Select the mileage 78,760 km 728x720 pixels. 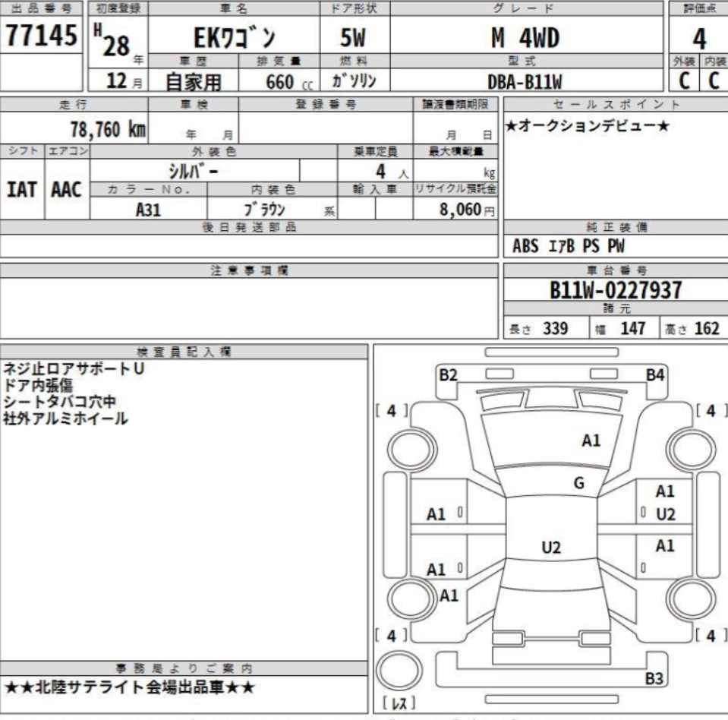(109, 129)
